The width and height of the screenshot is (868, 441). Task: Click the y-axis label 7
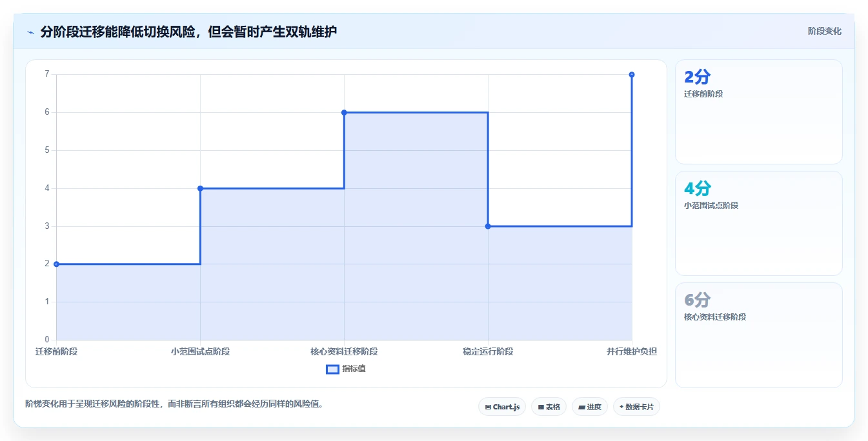[x=46, y=74]
